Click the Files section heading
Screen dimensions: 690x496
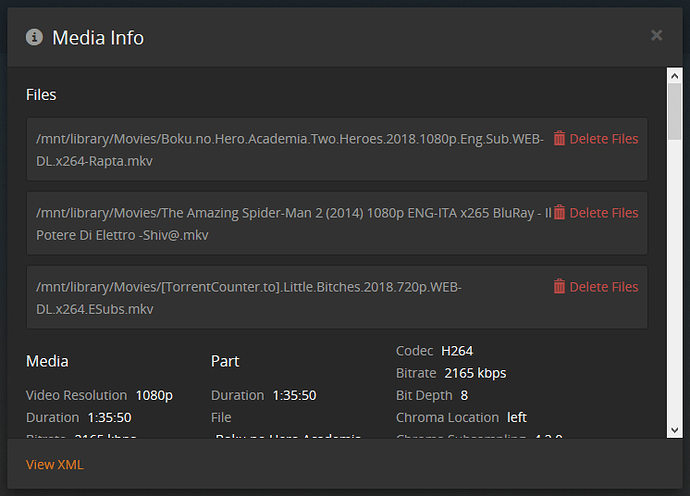point(41,95)
